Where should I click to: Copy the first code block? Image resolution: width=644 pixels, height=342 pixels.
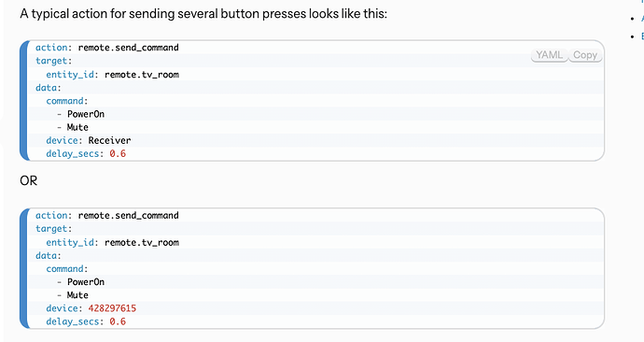coord(585,55)
